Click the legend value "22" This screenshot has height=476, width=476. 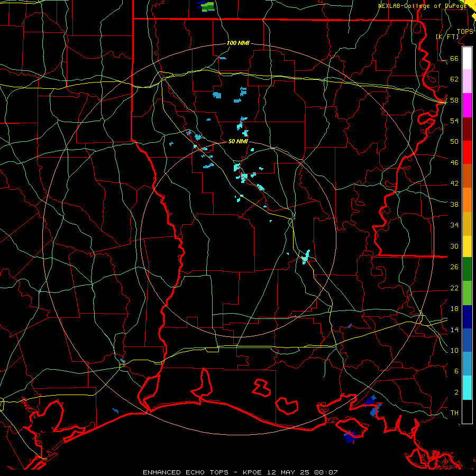coord(454,288)
